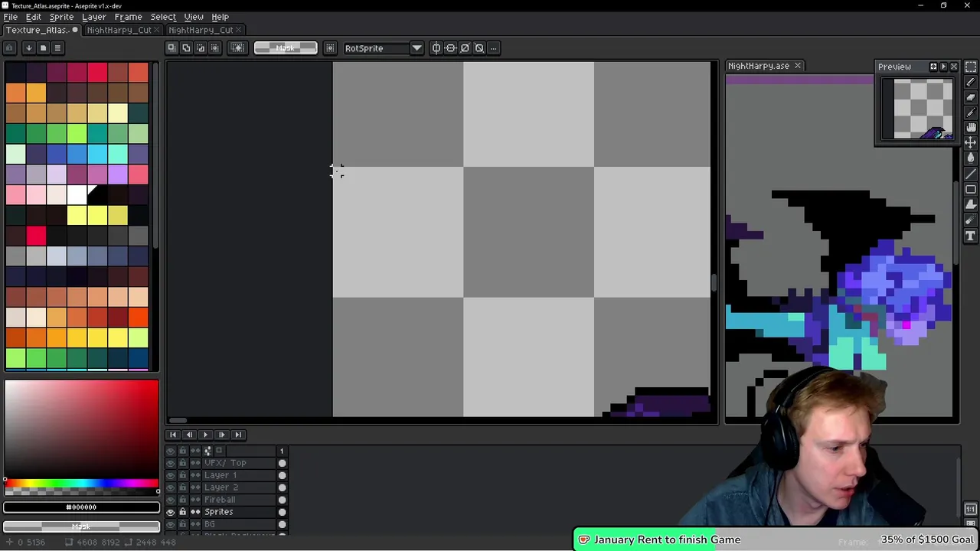Select the Text tool
The width and height of the screenshot is (980, 551).
point(971,236)
